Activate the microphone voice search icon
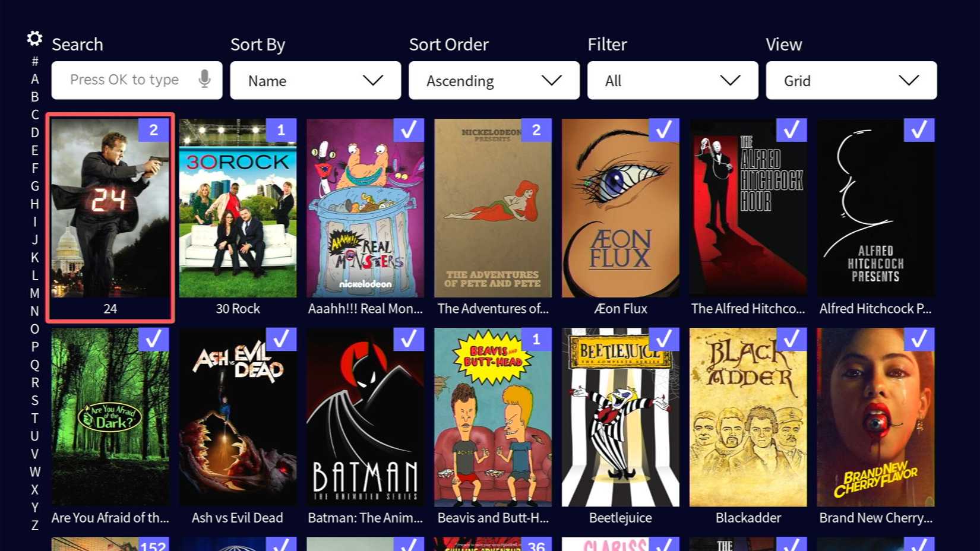 (x=204, y=79)
